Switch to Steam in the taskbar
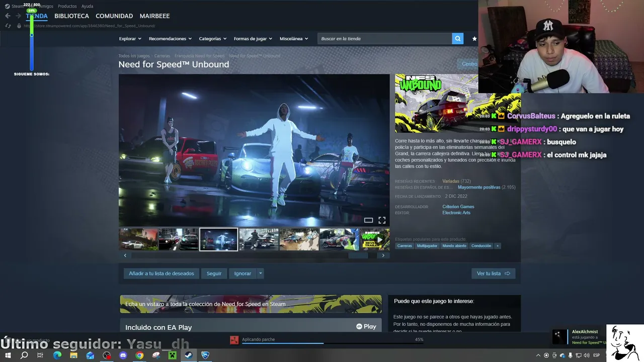The height and width of the screenshot is (362, 644). click(x=188, y=355)
